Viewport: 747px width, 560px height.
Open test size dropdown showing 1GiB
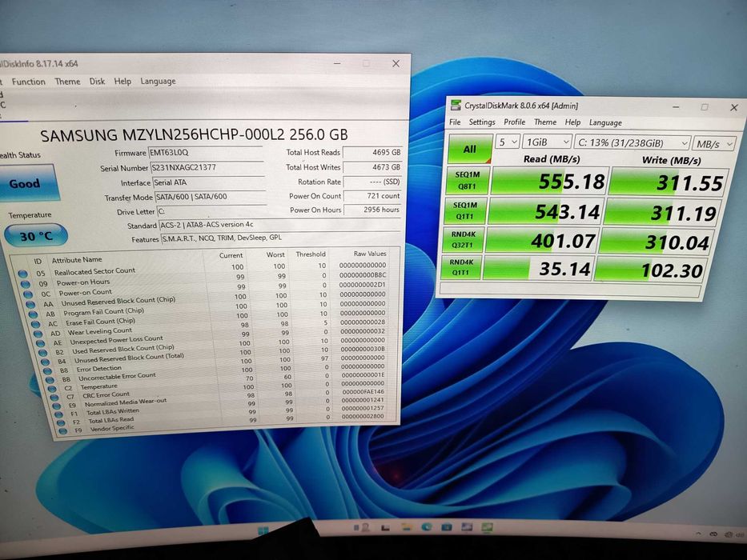pos(547,142)
